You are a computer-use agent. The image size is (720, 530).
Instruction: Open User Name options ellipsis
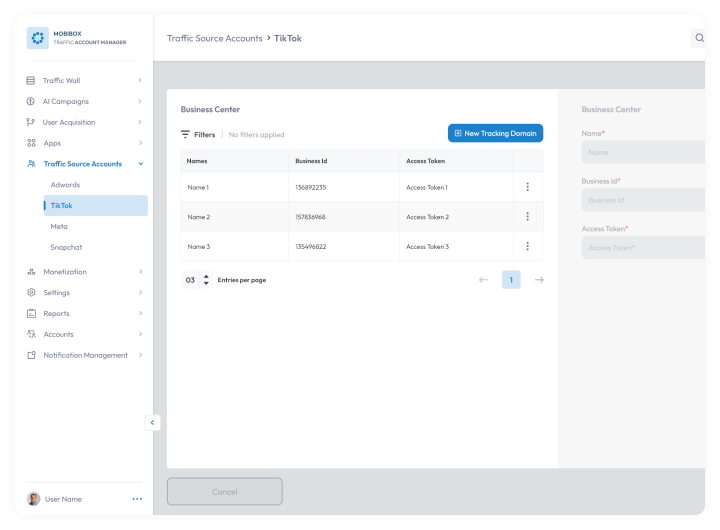click(x=137, y=499)
